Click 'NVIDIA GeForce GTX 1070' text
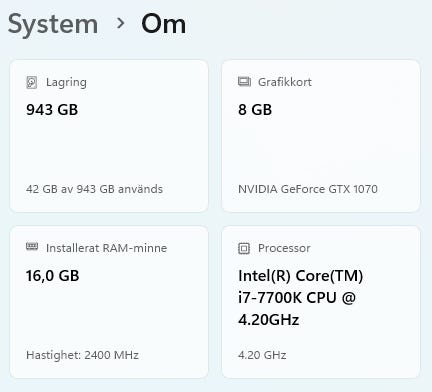 (x=308, y=189)
